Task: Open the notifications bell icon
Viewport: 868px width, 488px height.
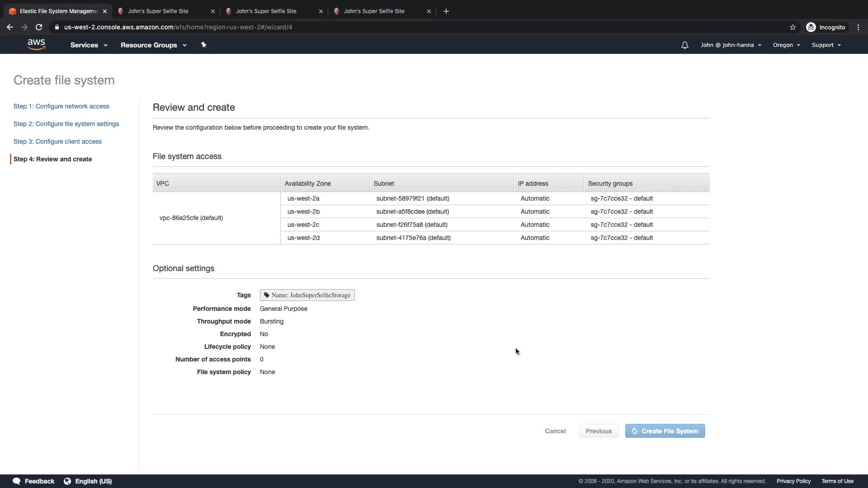Action: pos(684,45)
